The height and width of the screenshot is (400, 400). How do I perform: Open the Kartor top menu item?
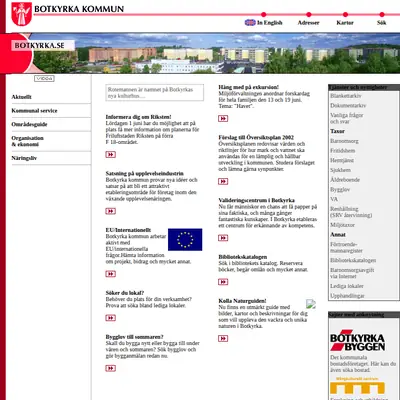pyautogui.click(x=345, y=23)
